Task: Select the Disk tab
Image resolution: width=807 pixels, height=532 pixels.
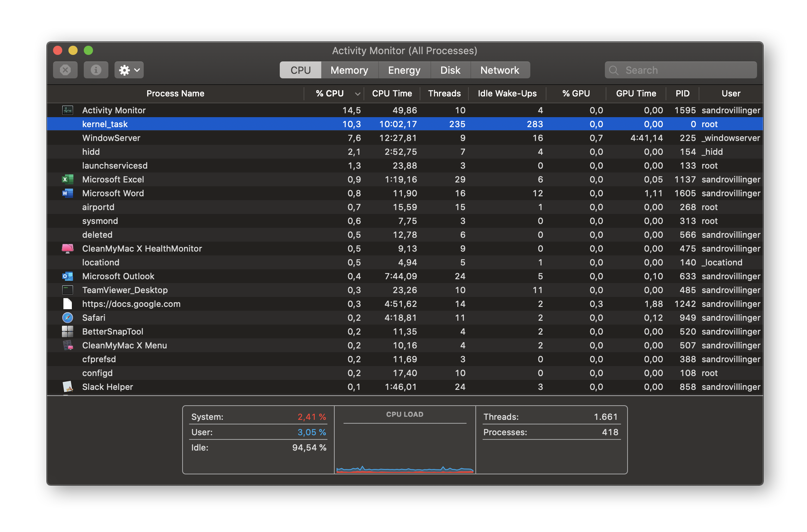Action: point(450,70)
